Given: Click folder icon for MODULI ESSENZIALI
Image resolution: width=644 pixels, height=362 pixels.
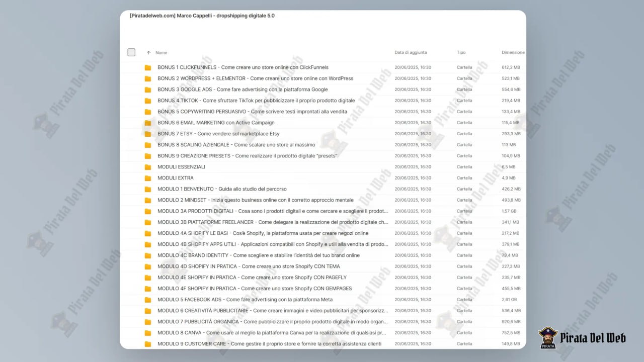Looking at the screenshot, I should click(x=148, y=167).
